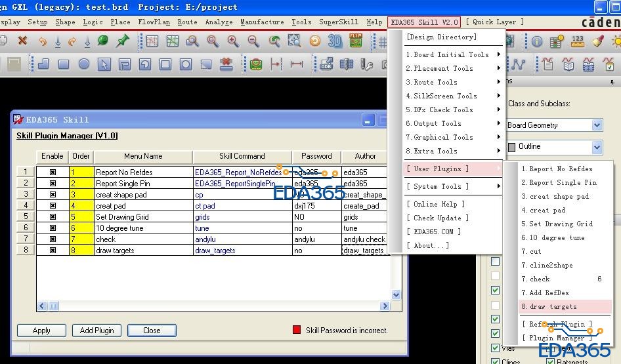621x364 pixels.
Task: Click vertical scrollbar down arrow in plugin table
Action: (x=396, y=294)
